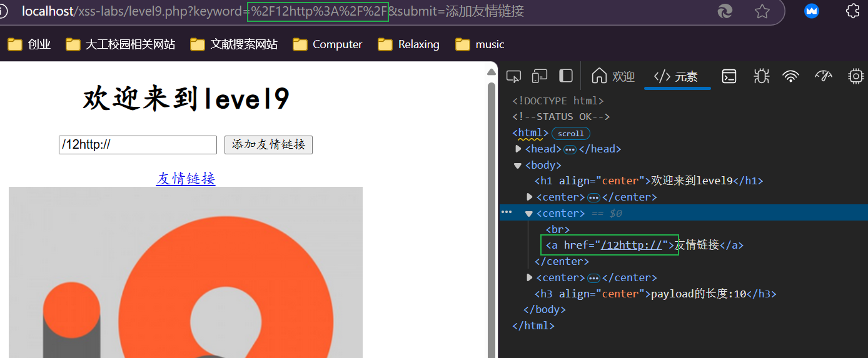Collapse the body element node
868x358 pixels.
coord(518,166)
